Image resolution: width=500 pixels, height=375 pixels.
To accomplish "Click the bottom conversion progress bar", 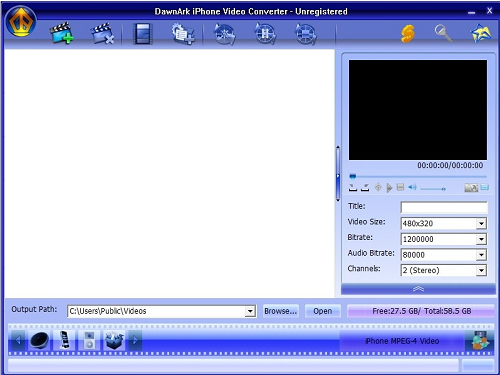I will click(233, 365).
